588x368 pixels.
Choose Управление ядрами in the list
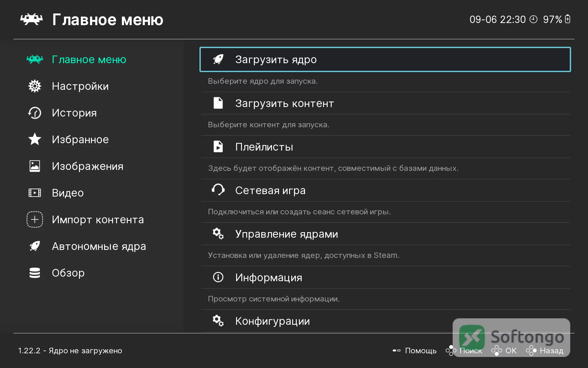coord(386,234)
